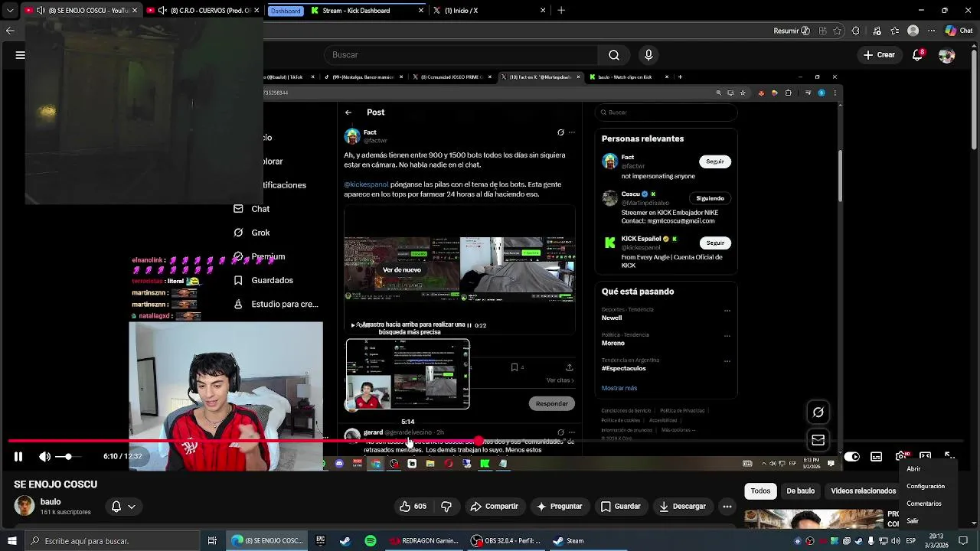Click the YouTube magnifier search button

[x=614, y=55]
